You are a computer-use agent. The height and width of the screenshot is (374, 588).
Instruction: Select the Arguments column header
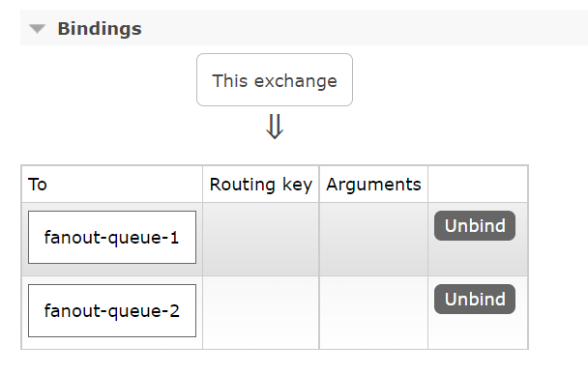[x=373, y=185]
